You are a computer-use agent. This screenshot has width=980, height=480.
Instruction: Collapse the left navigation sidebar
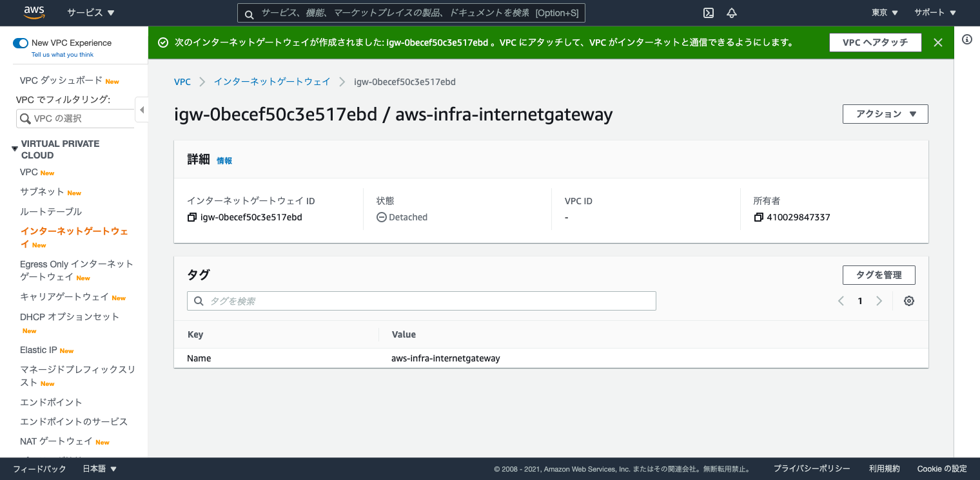[142, 110]
